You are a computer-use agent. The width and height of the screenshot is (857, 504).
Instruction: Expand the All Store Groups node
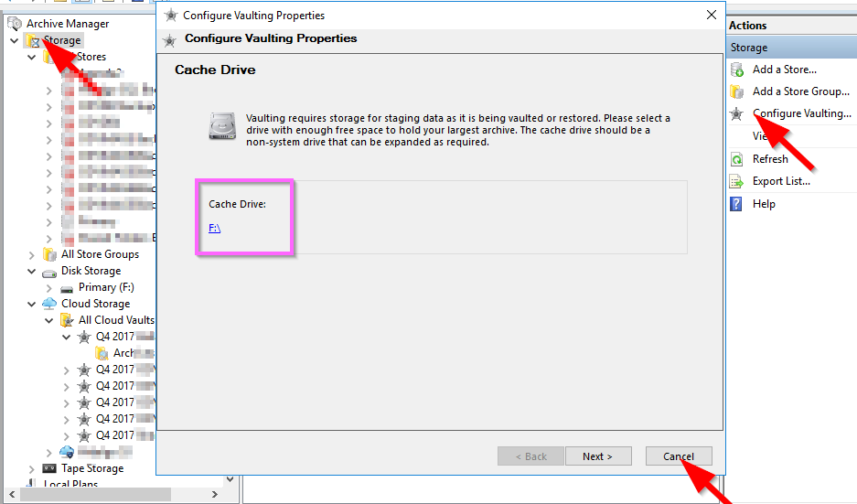tap(32, 254)
